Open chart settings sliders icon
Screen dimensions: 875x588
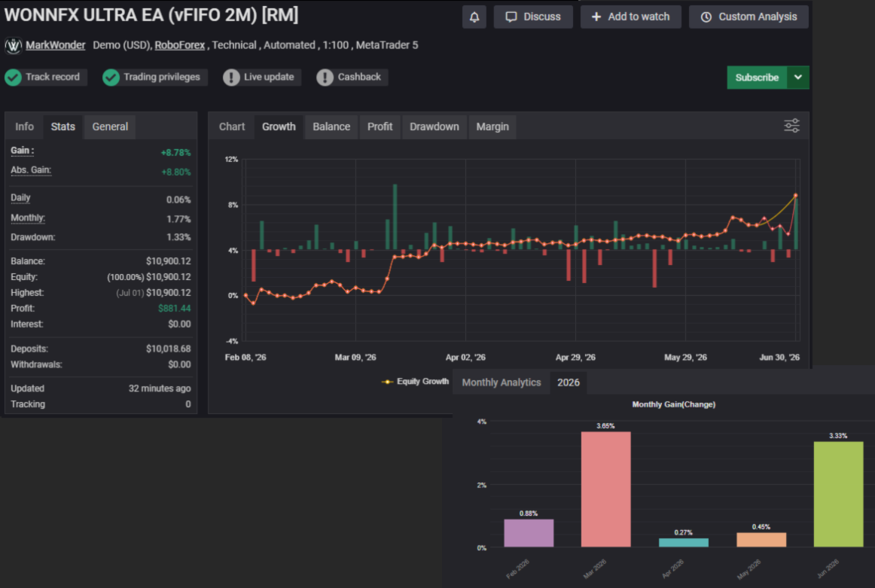[x=791, y=126]
